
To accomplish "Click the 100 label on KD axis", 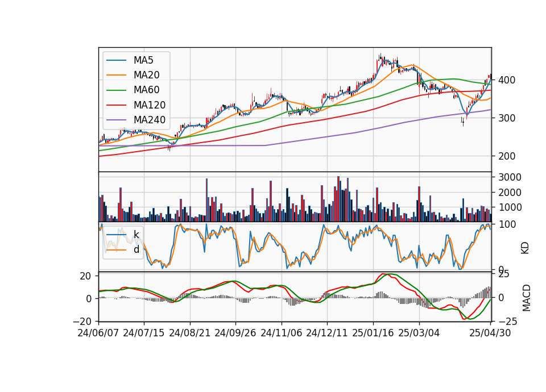I will [507, 224].
